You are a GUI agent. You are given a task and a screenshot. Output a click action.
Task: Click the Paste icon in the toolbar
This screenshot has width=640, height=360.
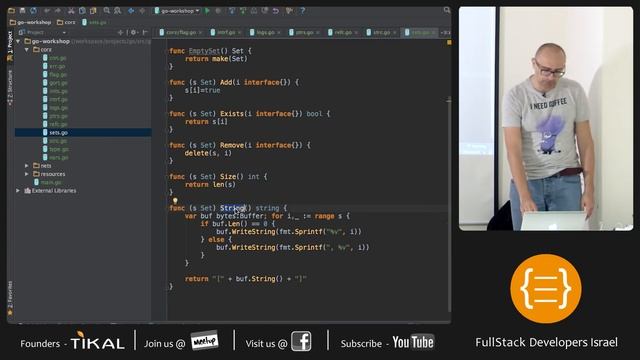click(93, 11)
